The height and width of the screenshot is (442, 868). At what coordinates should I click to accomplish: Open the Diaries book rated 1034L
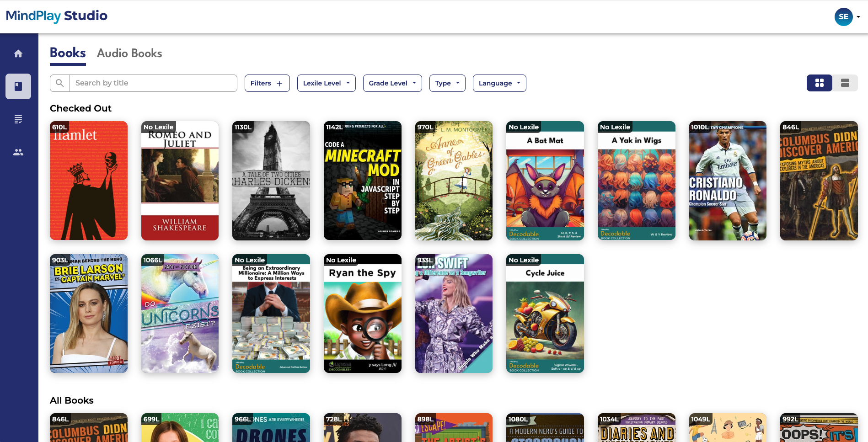(x=637, y=428)
